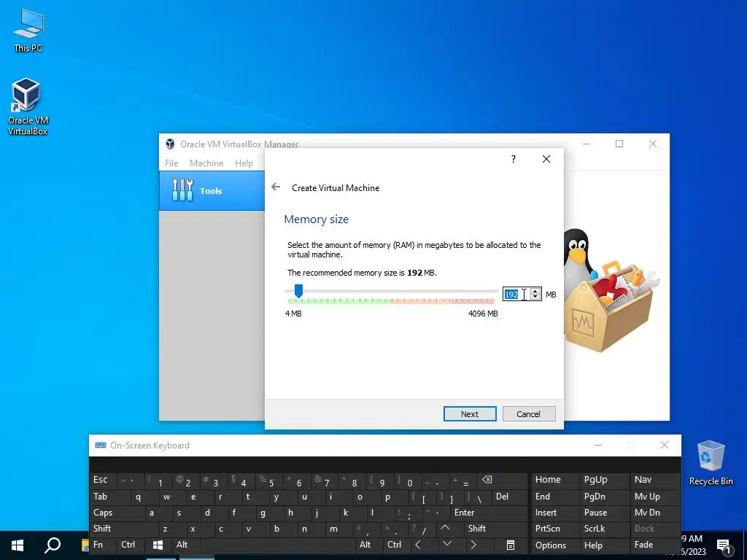This screenshot has height=560, width=747.
Task: Toggle ScrLk key on On-Screen Keyboard
Action: click(603, 529)
